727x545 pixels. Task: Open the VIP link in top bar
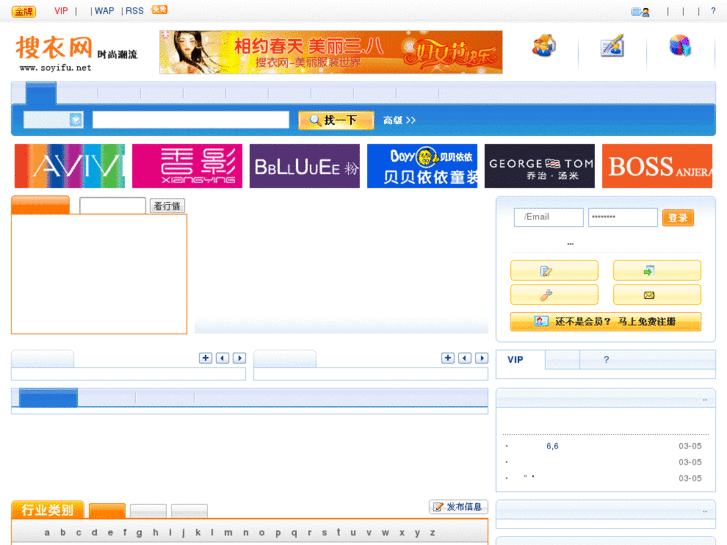point(61,11)
